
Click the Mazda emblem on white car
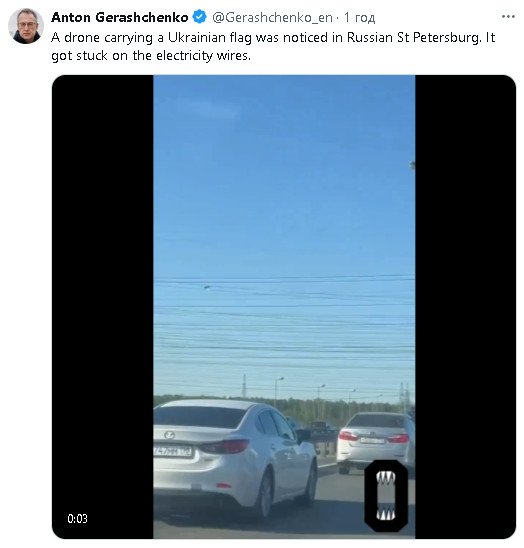click(169, 435)
